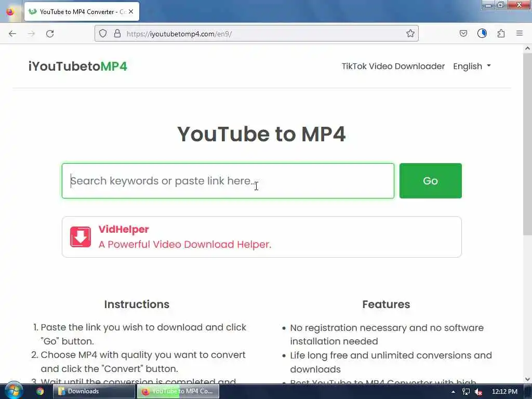This screenshot has height=399, width=532.
Task: Click the page scroll up arrow
Action: (527, 48)
